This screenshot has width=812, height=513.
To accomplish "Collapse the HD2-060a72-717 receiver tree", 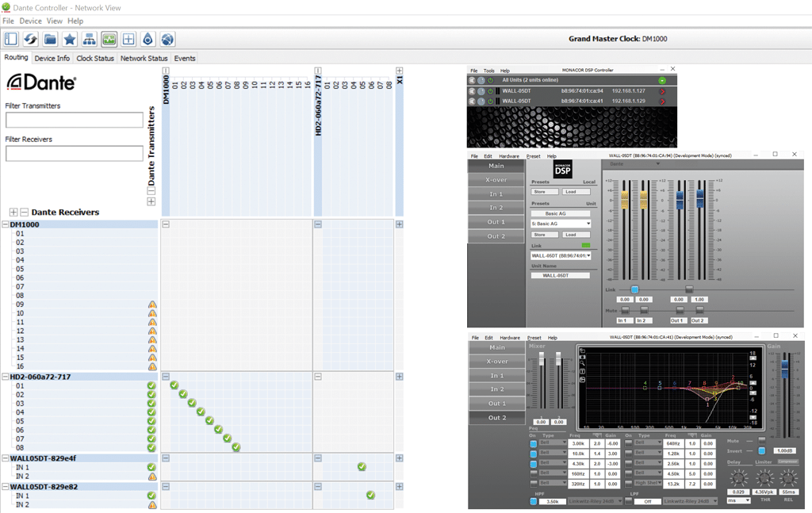I will 6,377.
